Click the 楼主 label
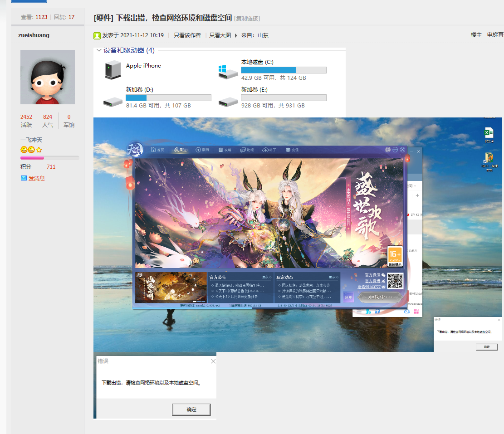Screen dimensions: 504x434 point(476,35)
